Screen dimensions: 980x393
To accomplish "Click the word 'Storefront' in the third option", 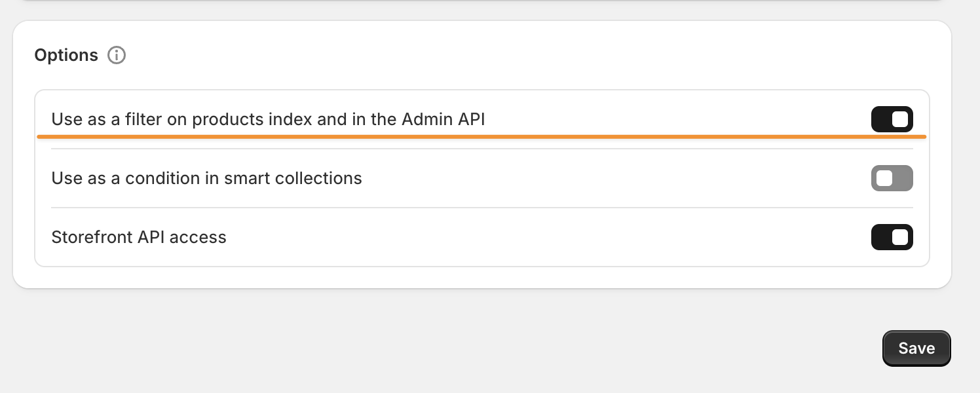I will (x=92, y=237).
